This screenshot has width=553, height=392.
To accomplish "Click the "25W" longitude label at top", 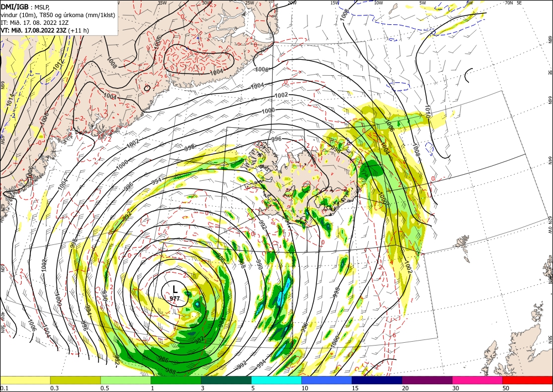I will tap(249, 3).
